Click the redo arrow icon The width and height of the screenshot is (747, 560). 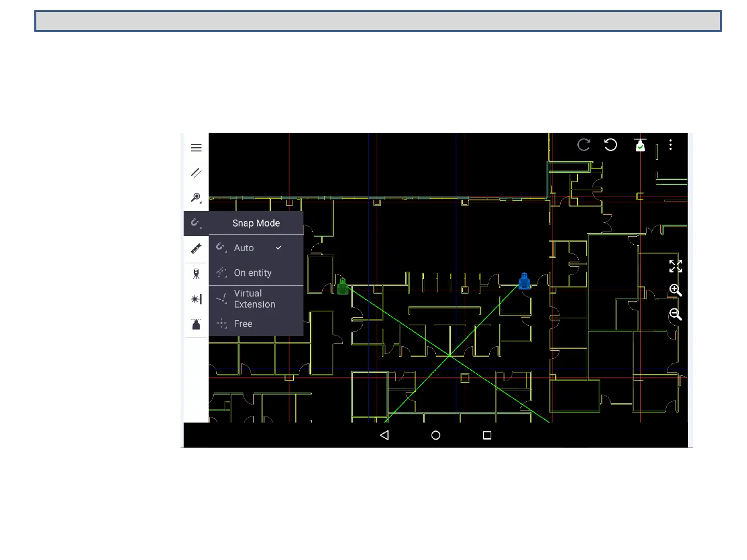584,145
